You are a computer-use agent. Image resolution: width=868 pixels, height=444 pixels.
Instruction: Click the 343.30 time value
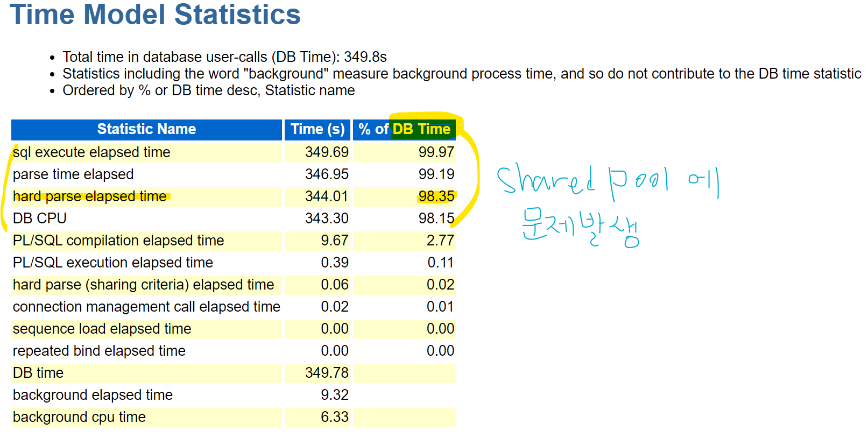pyautogui.click(x=327, y=219)
